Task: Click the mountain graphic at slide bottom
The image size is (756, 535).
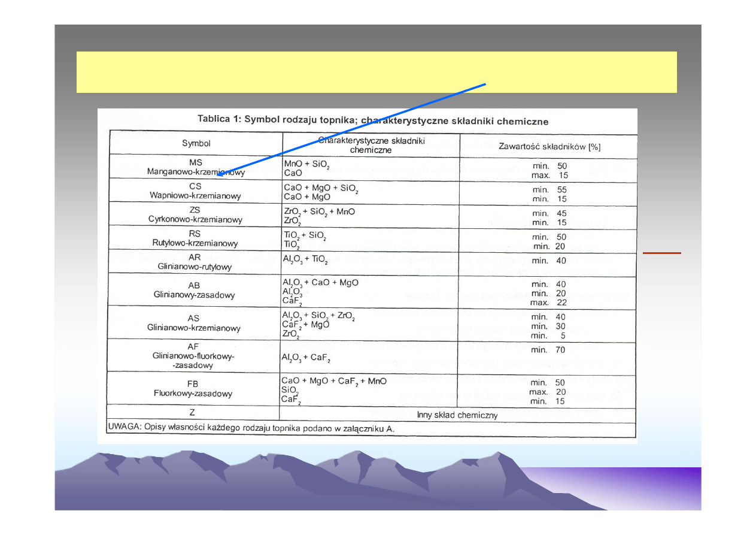Action: (x=299, y=485)
